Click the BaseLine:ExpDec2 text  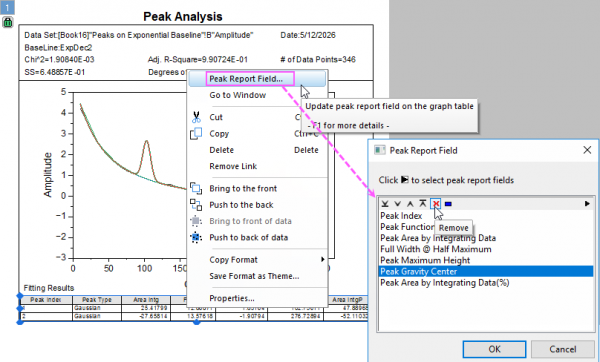(x=58, y=48)
